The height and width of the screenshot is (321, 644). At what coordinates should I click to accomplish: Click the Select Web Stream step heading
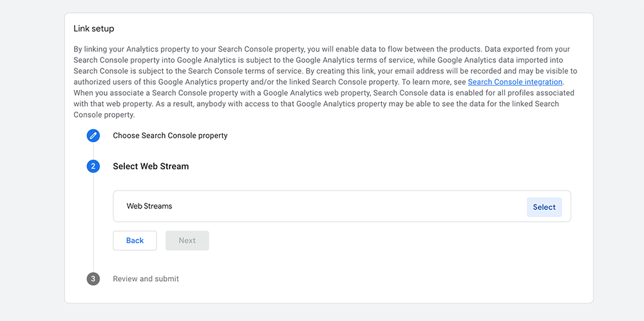pos(151,167)
